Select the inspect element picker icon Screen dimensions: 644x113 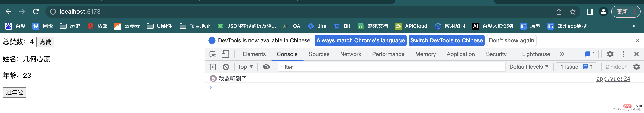pyautogui.click(x=213, y=54)
